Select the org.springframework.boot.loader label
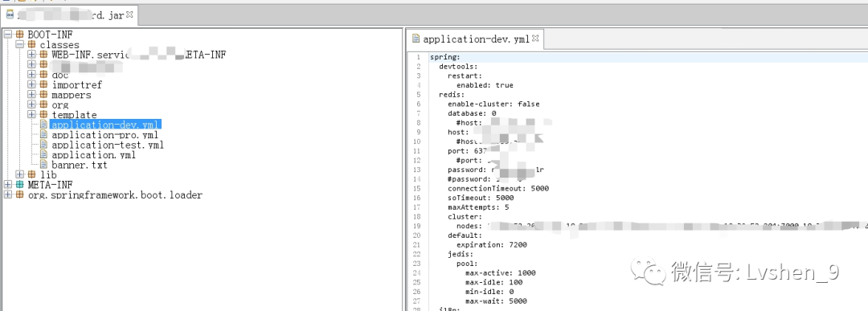This screenshot has width=868, height=311. (115, 194)
